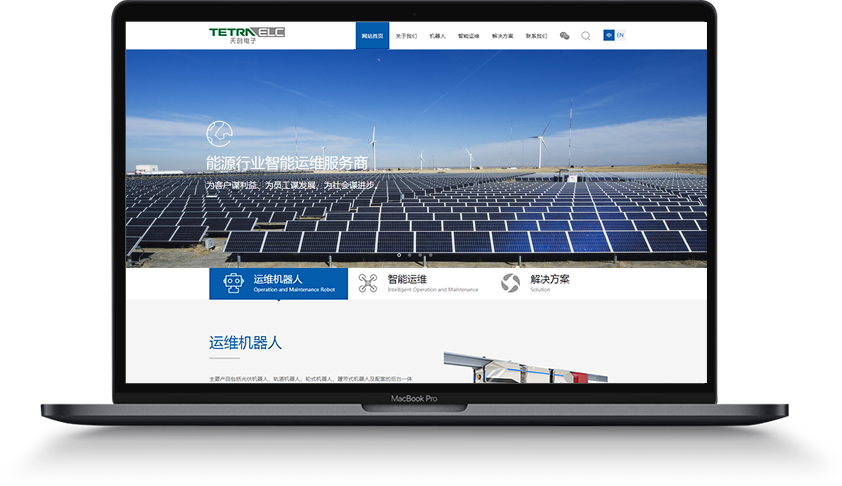The height and width of the screenshot is (486, 842).
Task: Click the swirl icon for 解决方案
Action: [510, 284]
